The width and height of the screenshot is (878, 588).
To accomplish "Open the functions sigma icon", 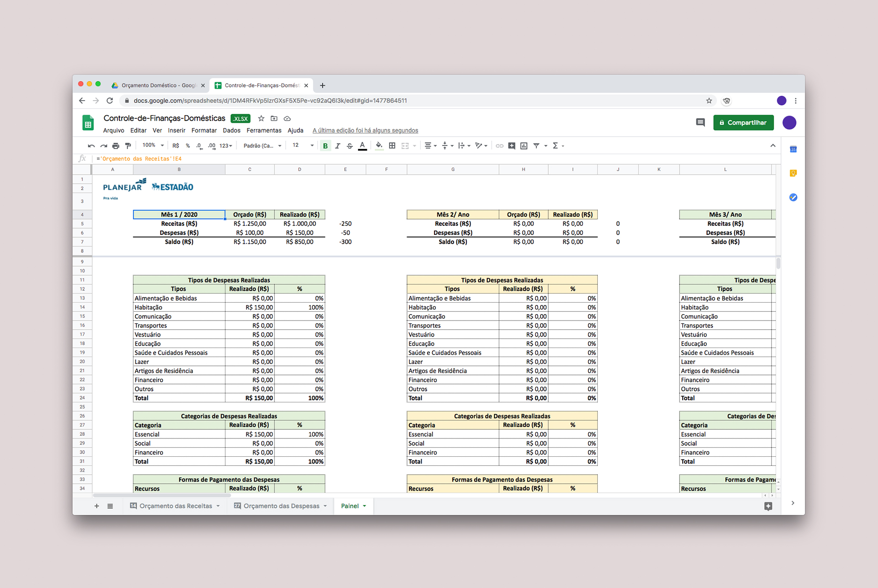I will point(556,146).
